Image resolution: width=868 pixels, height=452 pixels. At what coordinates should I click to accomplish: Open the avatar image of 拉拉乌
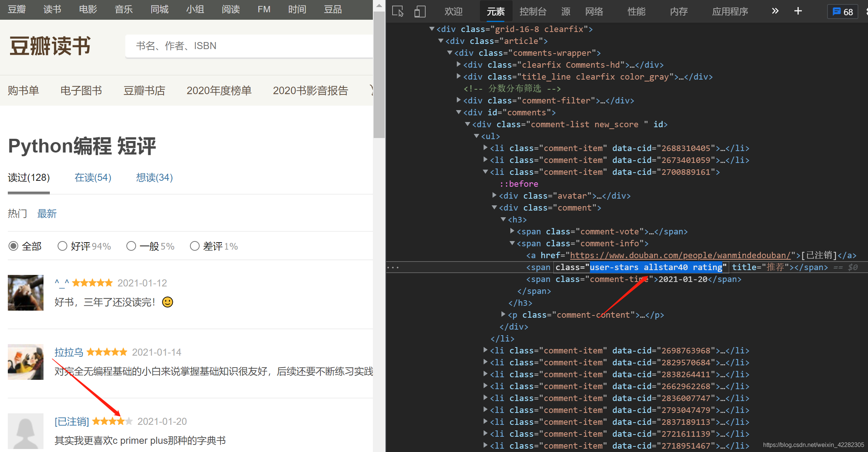coord(26,362)
